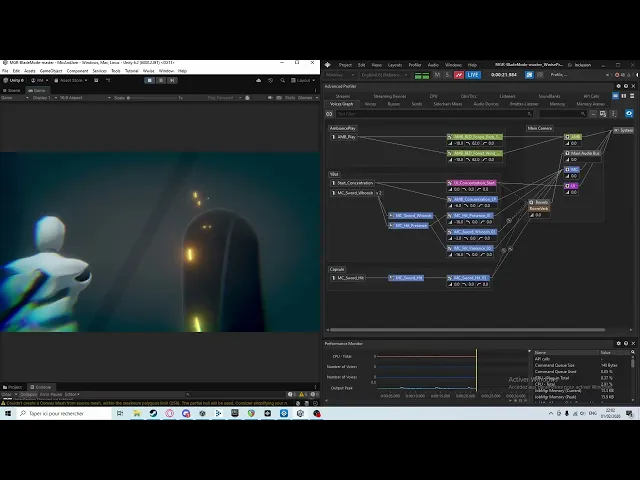
Task: Click the Voices Graph text filter field
Action: (x=434, y=114)
